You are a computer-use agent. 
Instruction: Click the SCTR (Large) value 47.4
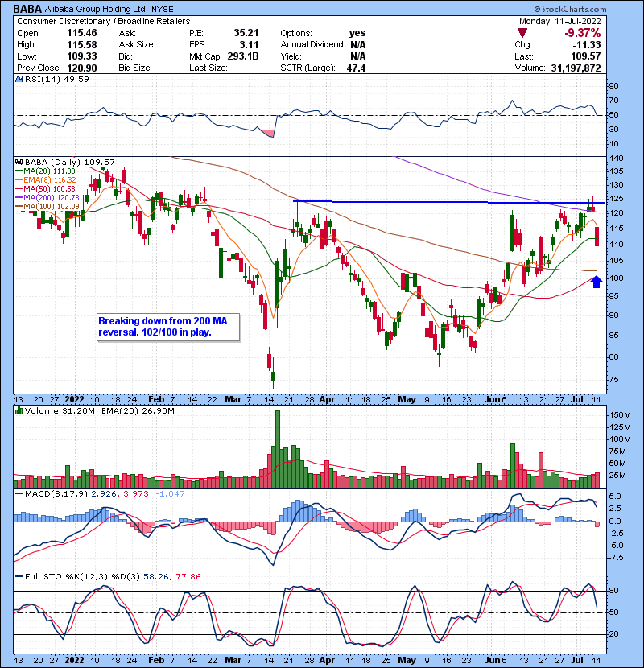pos(356,68)
